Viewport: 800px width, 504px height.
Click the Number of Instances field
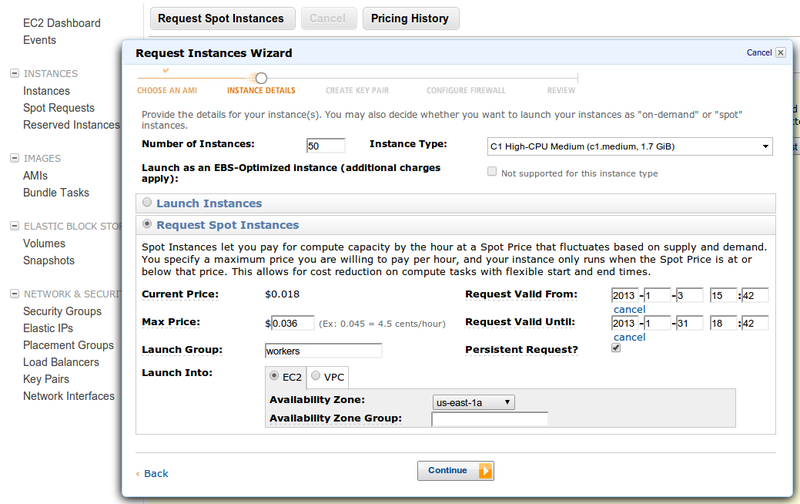coord(326,146)
